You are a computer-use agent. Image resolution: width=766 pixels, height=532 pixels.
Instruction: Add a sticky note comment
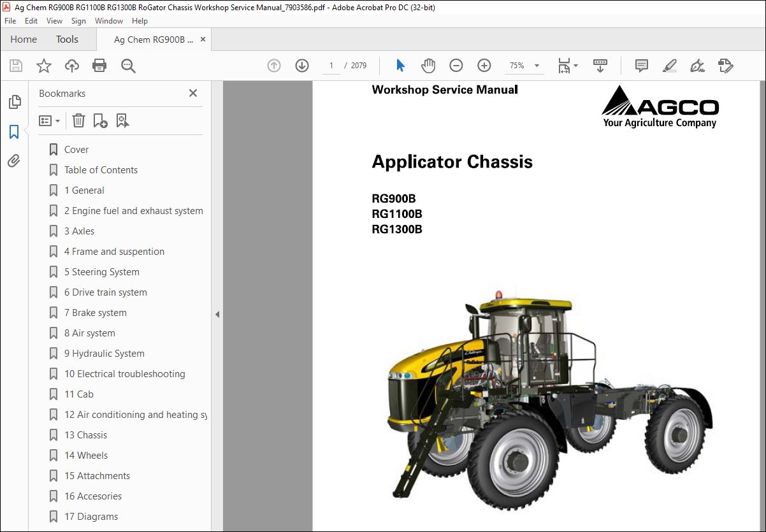(x=642, y=66)
